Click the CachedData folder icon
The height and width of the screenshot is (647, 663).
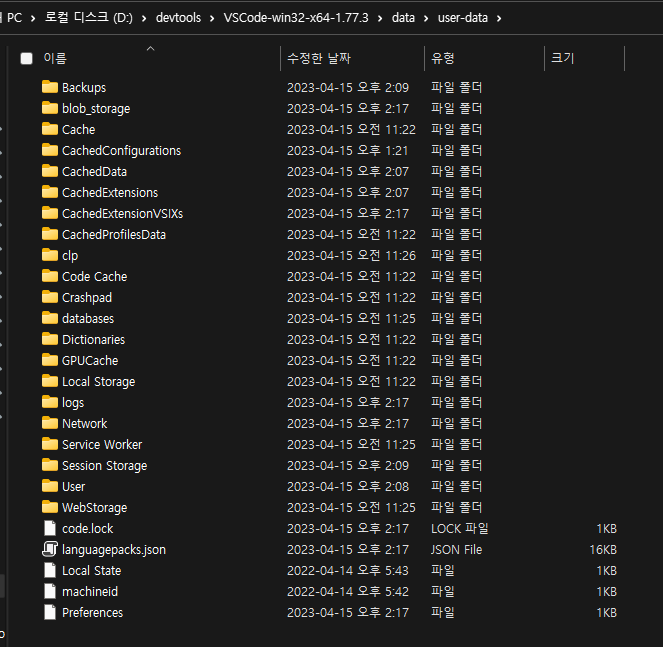pos(50,171)
